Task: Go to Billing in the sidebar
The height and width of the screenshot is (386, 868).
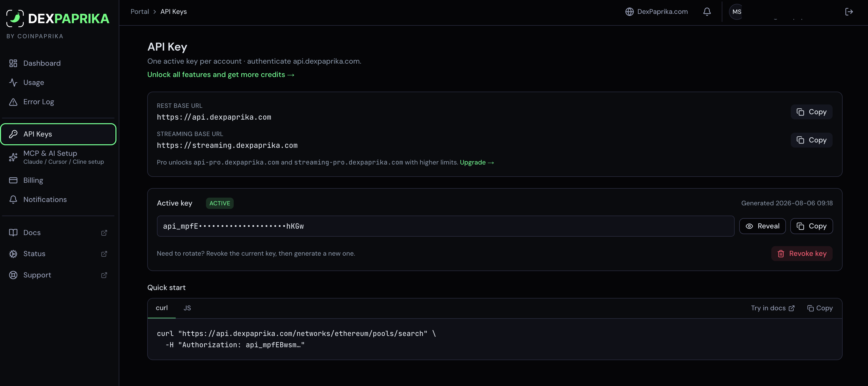Action: pos(58,180)
